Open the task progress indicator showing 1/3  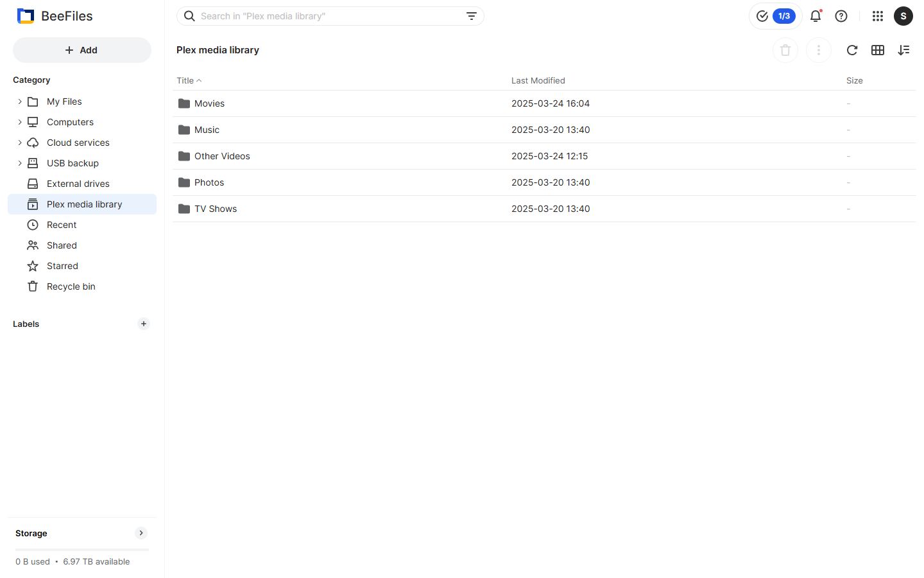[x=775, y=16]
